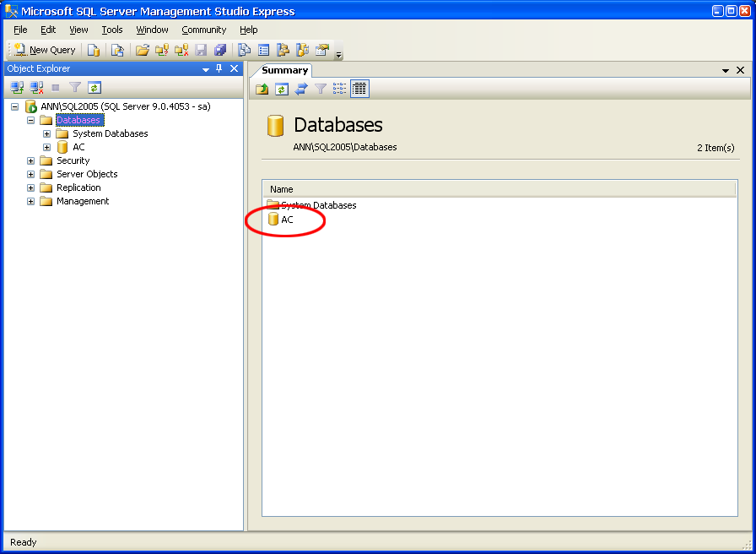Expand the Security folder node

pos(31,160)
